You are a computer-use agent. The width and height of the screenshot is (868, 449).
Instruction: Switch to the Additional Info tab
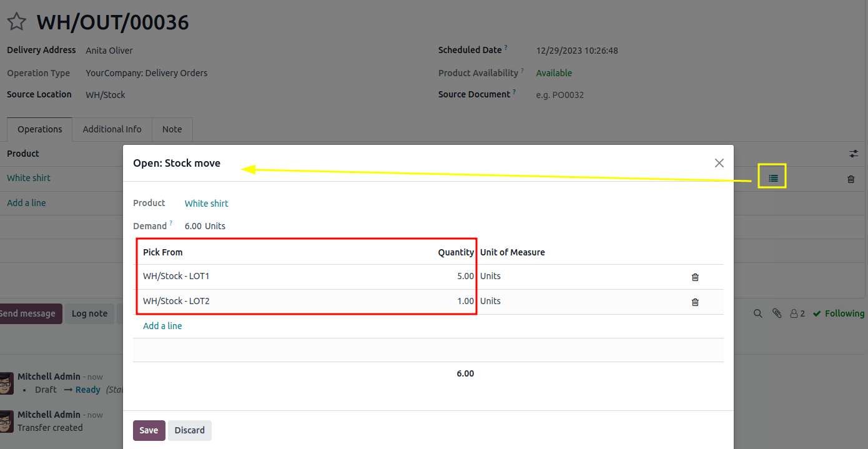112,129
